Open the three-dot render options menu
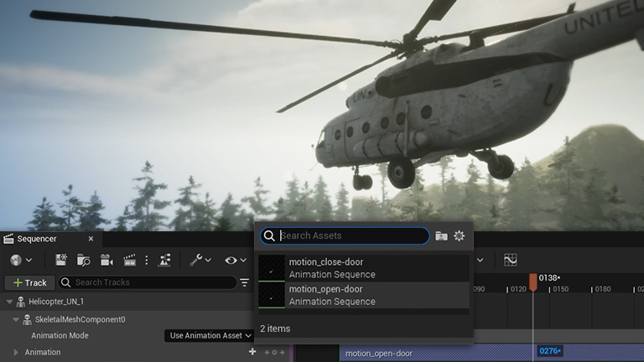The image size is (644, 362). [147, 261]
